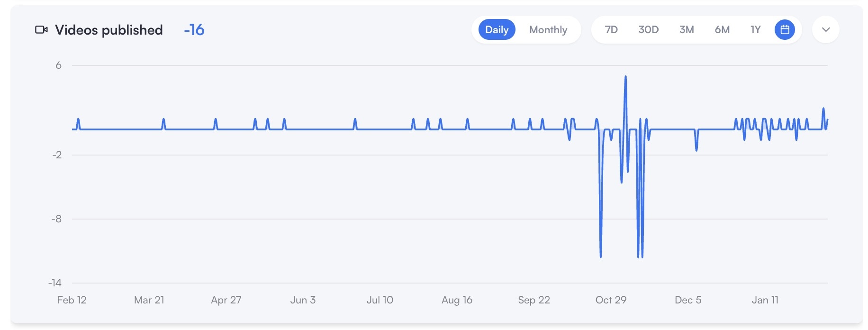This screenshot has width=868, height=330.
Task: Click the 6 label on the y-axis
Action: 59,65
